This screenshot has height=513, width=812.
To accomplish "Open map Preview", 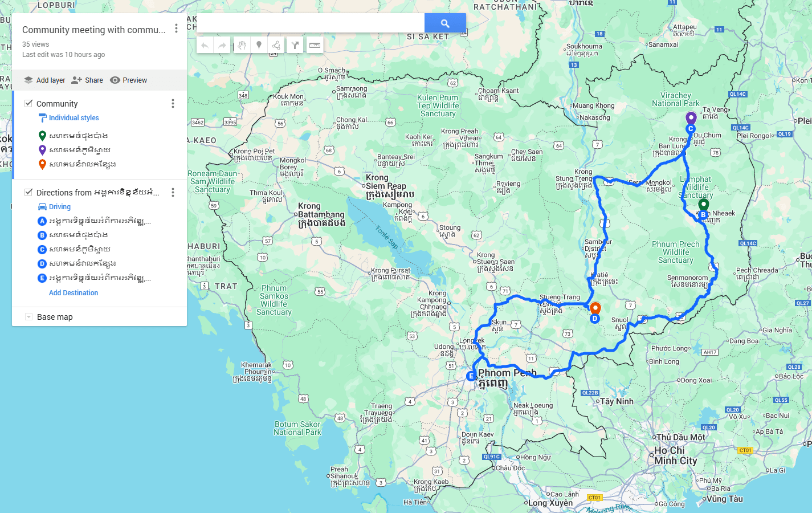I will [129, 80].
